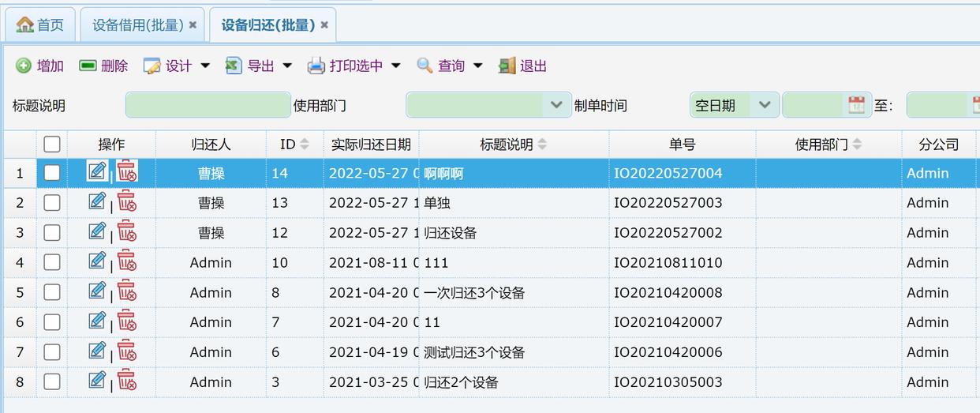Switch to the 设备借用(批量) tab
Screen dimensions: 980x413
[x=137, y=25]
